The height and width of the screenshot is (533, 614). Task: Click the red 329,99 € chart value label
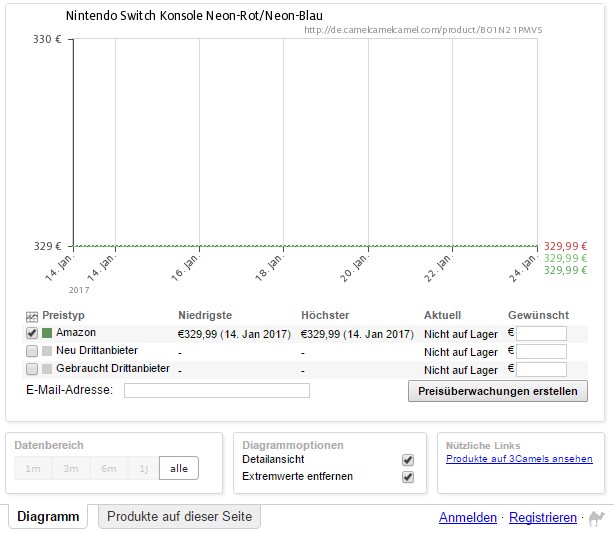(565, 246)
